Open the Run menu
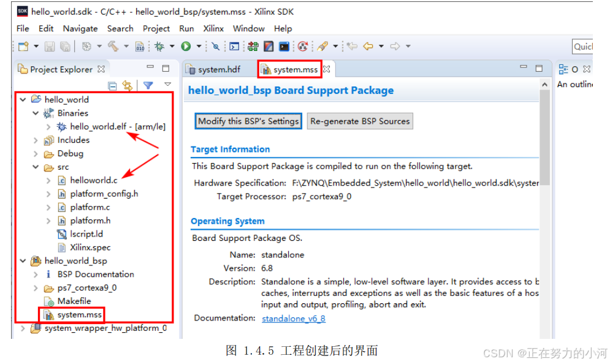Screen dimensions: 610x364 [x=186, y=28]
